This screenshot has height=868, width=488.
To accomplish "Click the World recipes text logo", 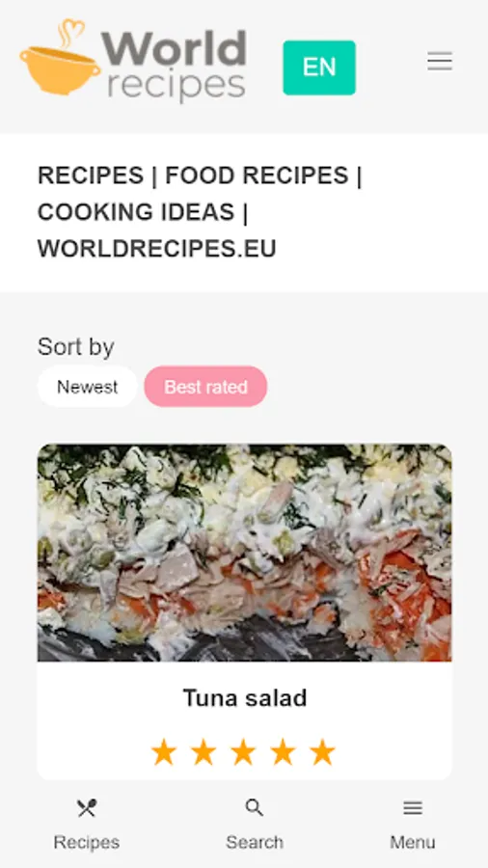I will tap(175, 66).
